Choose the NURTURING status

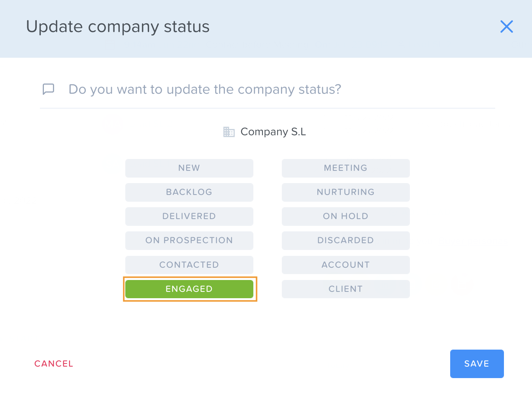tap(345, 192)
